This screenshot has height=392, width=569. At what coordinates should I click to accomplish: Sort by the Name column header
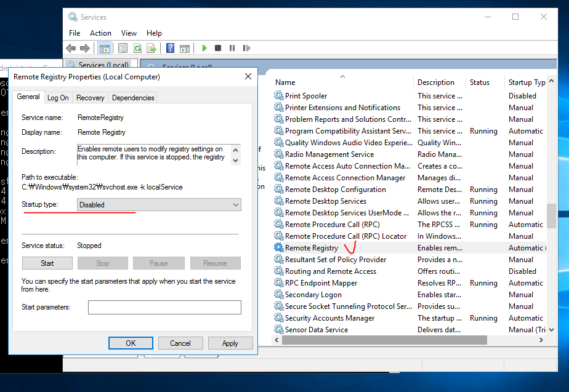click(342, 82)
